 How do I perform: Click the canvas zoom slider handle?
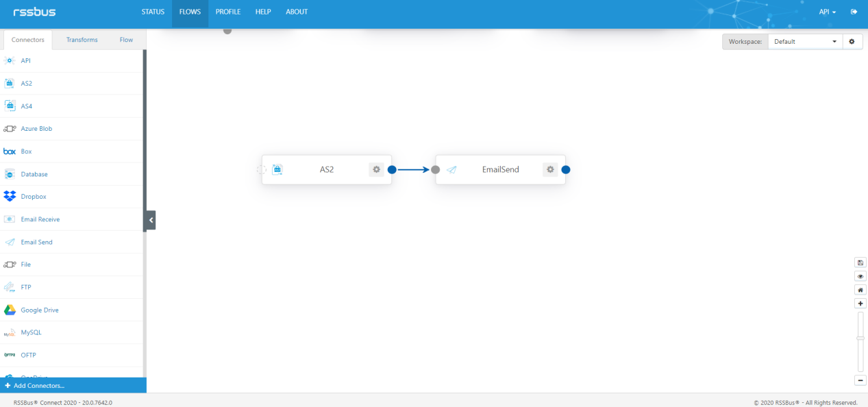[x=861, y=338]
